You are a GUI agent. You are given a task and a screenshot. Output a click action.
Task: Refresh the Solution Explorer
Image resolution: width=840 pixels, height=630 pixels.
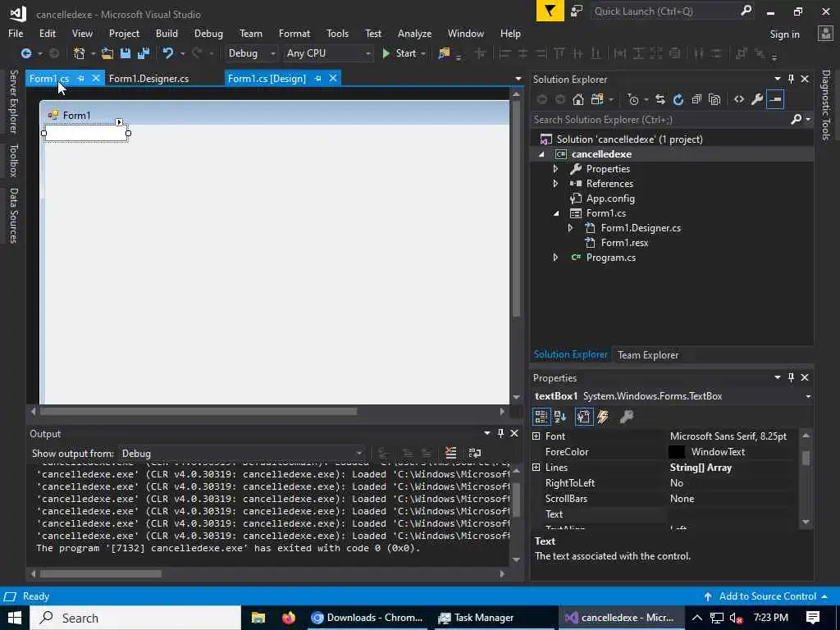click(x=678, y=99)
